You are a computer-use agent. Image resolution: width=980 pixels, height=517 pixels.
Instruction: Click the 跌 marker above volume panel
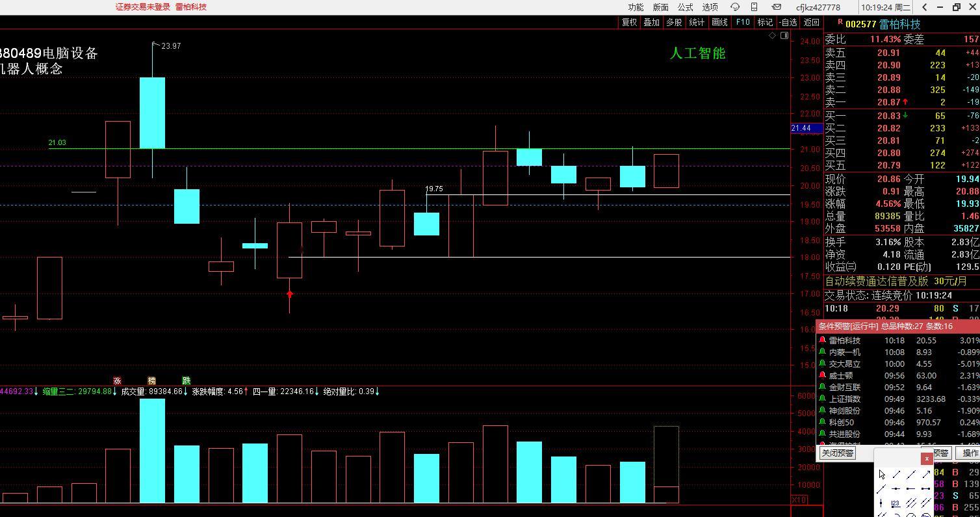pos(186,381)
